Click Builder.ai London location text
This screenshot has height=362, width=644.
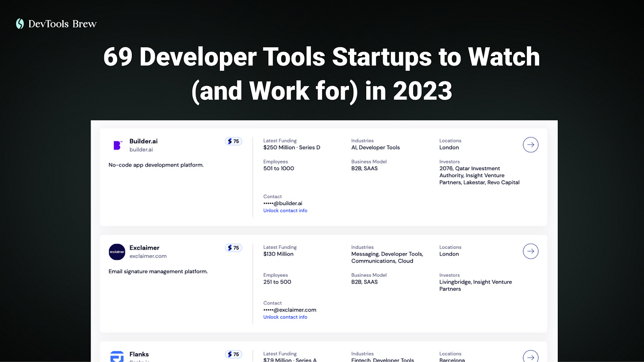449,148
